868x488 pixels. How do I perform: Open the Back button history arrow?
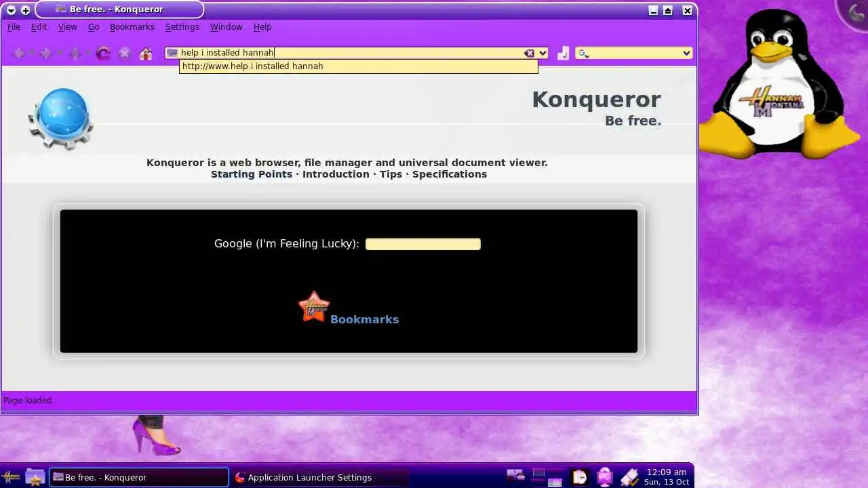coord(31,53)
